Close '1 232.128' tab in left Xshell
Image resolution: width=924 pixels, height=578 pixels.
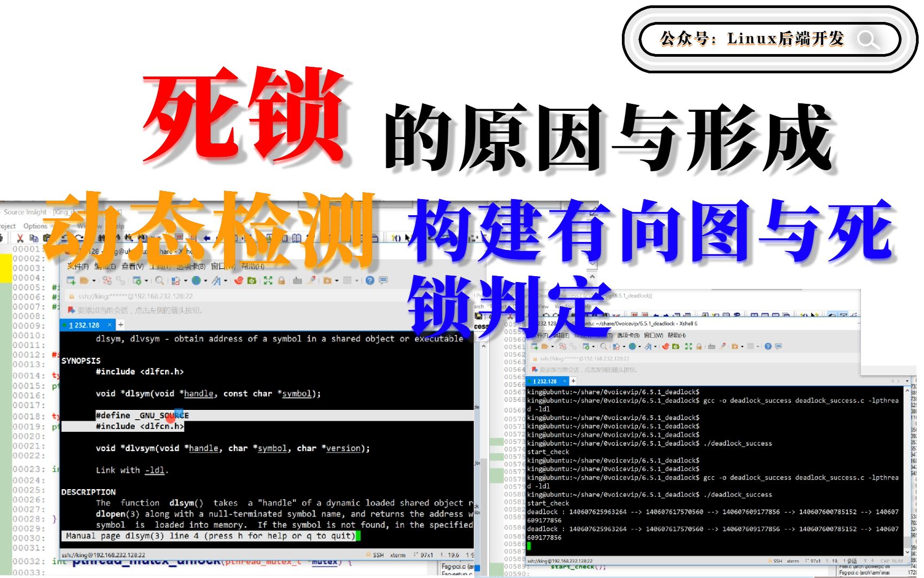pyautogui.click(x=110, y=324)
